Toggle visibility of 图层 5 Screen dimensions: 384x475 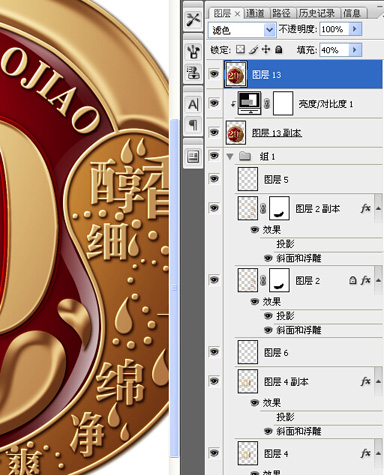pyautogui.click(x=214, y=179)
